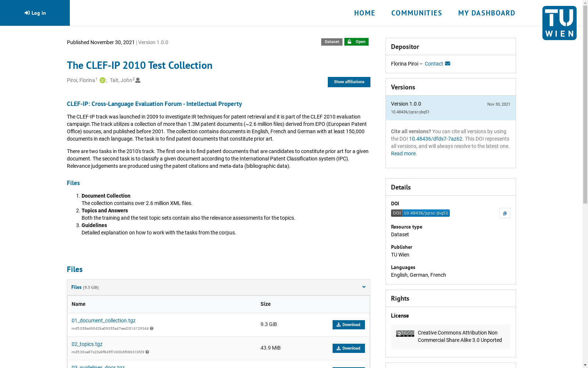Click the Open access badge
Viewport: 588px width, 368px height.
click(x=356, y=42)
